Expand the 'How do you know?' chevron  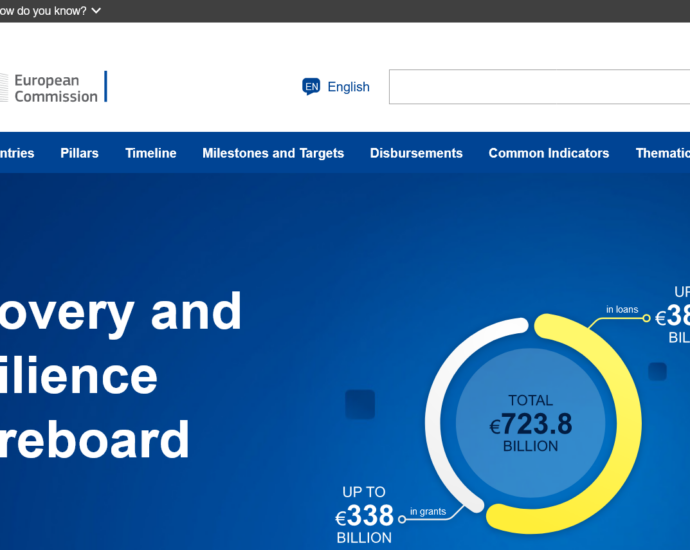click(96, 10)
